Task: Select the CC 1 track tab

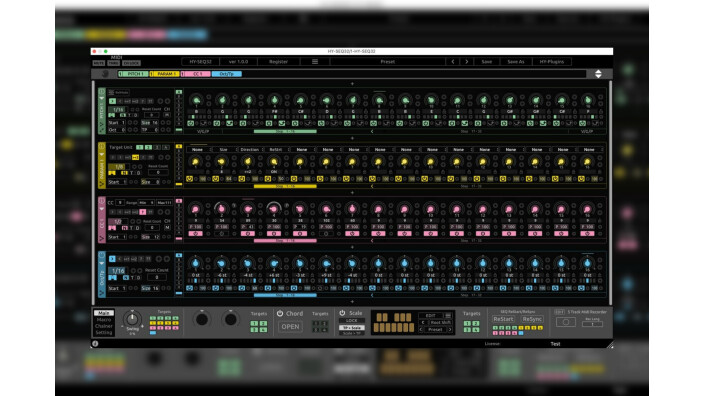Action: click(196, 74)
